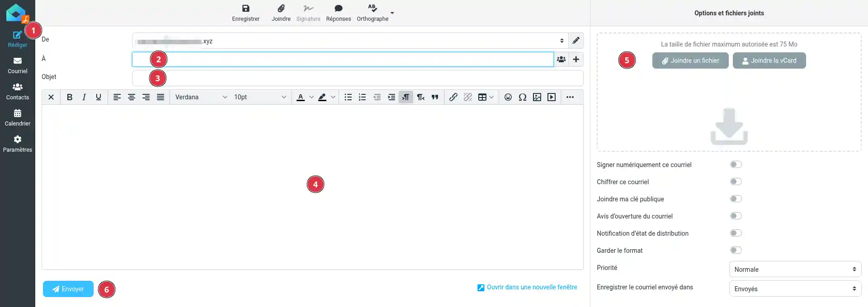
Task: Enable Garder le format switch
Action: click(736, 250)
